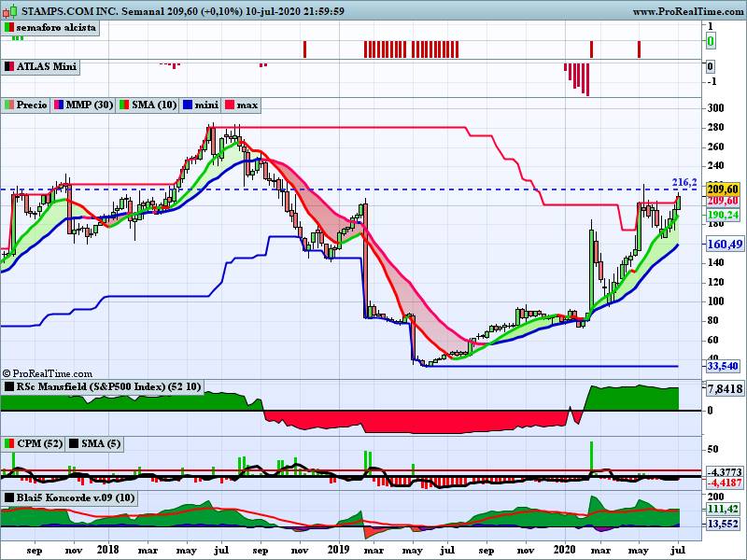Image resolution: width=747 pixels, height=560 pixels.
Task: Click the candlestick icon beside STAMPS.COM INC.
Action: coord(10,10)
